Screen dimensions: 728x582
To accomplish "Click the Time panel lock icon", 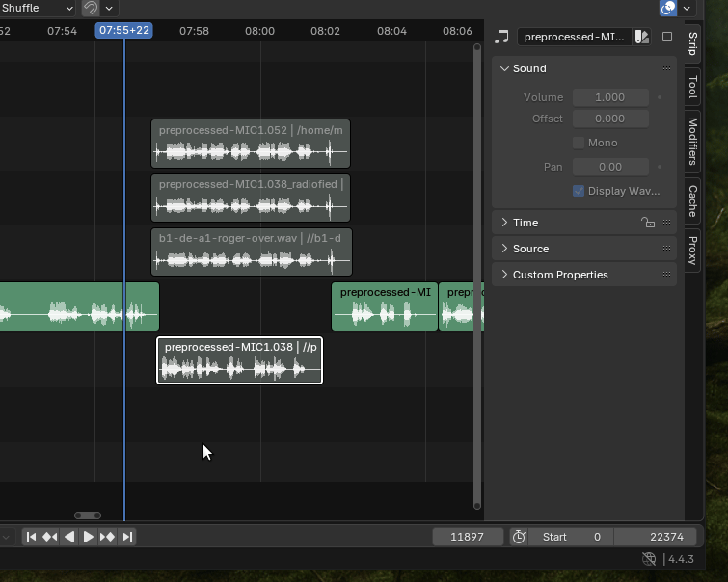I will pyautogui.click(x=648, y=223).
